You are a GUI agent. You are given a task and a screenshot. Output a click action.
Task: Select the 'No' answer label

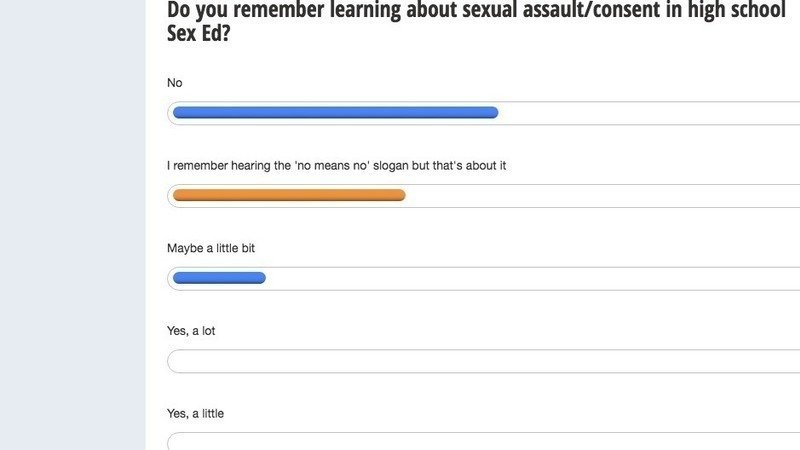pos(175,83)
